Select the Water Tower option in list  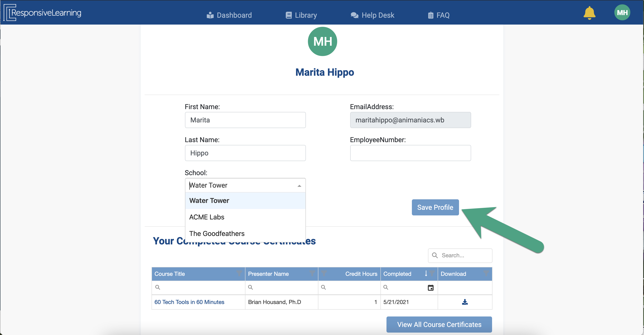tap(209, 201)
